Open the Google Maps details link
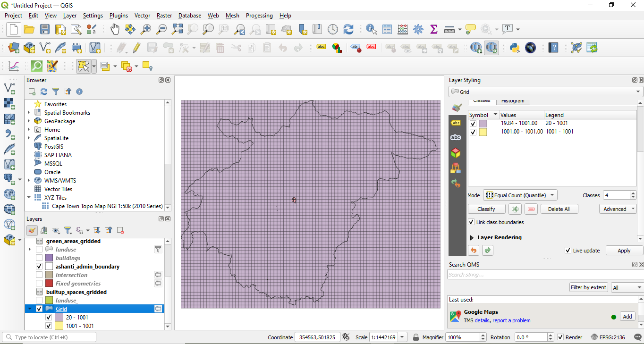This screenshot has height=344, width=644. [482, 320]
